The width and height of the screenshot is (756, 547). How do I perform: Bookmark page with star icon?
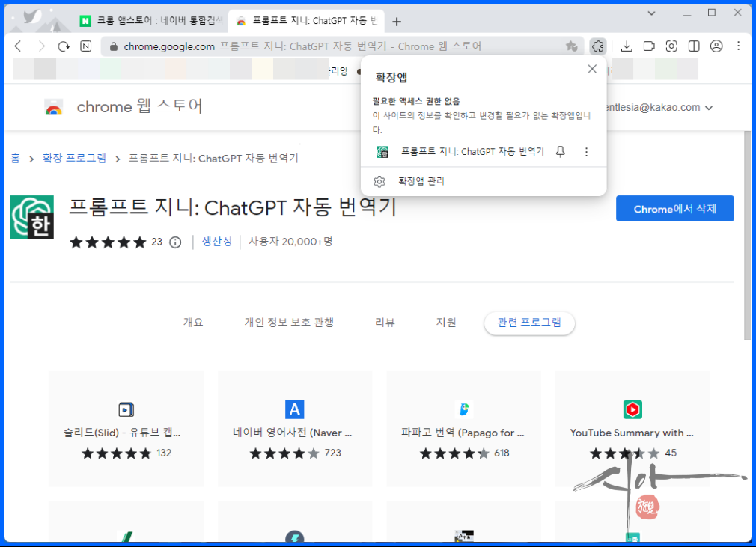(571, 46)
